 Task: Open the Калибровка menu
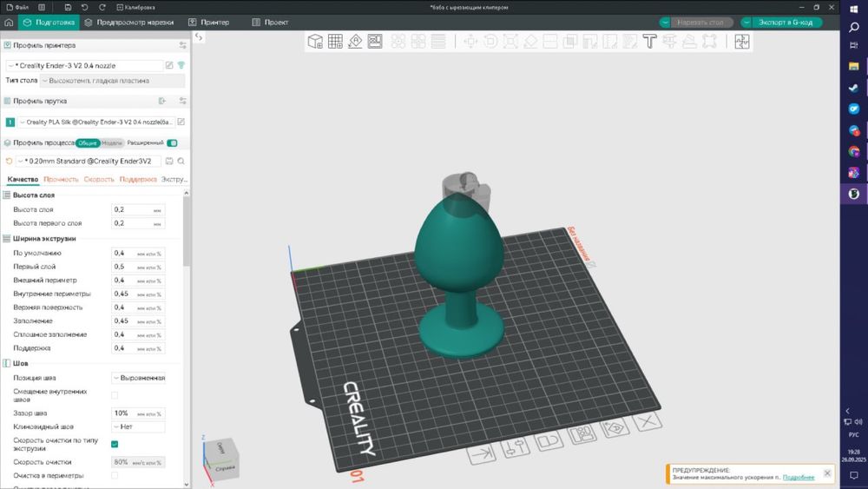point(135,7)
